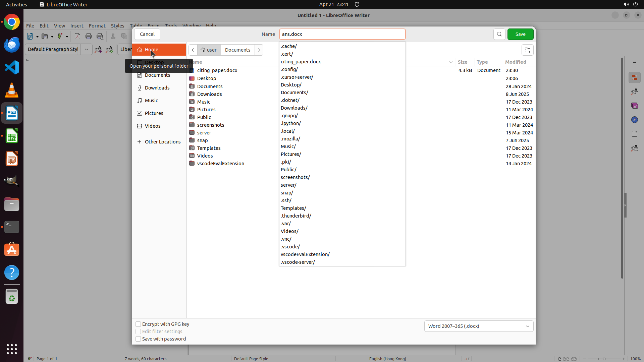
Task: Click the Print toolbar icon
Action: (x=89, y=36)
